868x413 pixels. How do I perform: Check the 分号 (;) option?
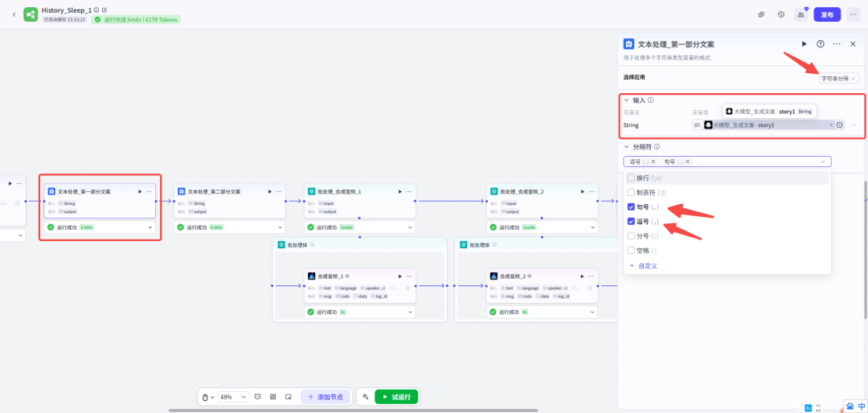pos(631,236)
